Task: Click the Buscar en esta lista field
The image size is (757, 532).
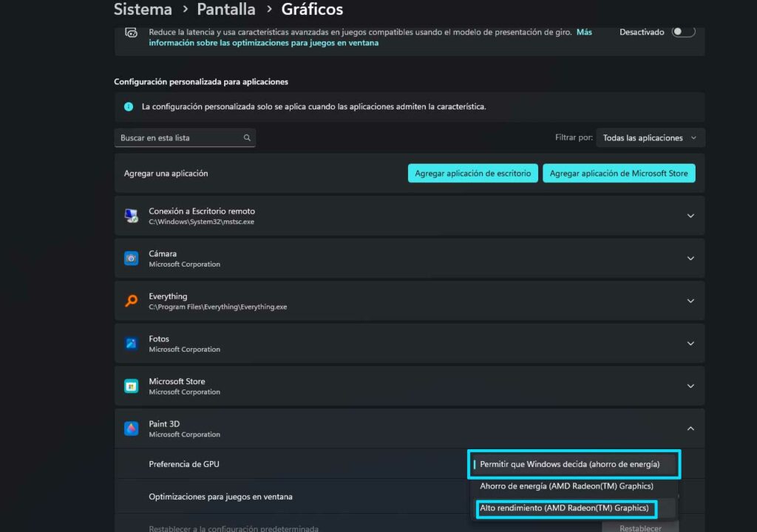Action: (185, 137)
